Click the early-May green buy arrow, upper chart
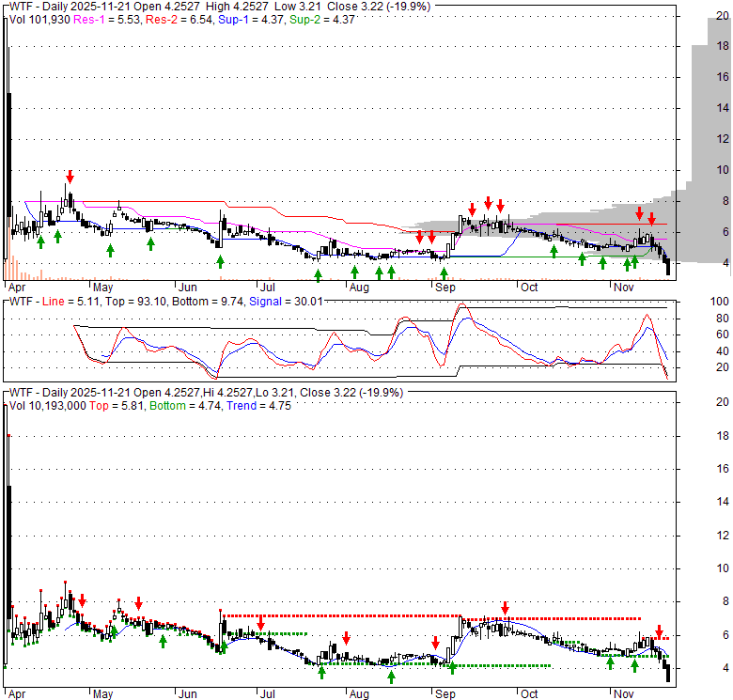This screenshot has height=700, width=733. click(x=110, y=251)
